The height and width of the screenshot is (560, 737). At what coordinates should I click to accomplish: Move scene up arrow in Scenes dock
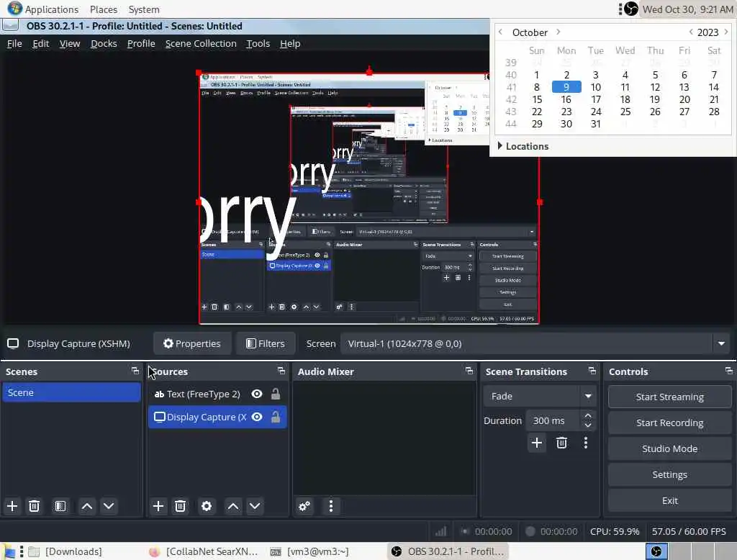(x=87, y=506)
